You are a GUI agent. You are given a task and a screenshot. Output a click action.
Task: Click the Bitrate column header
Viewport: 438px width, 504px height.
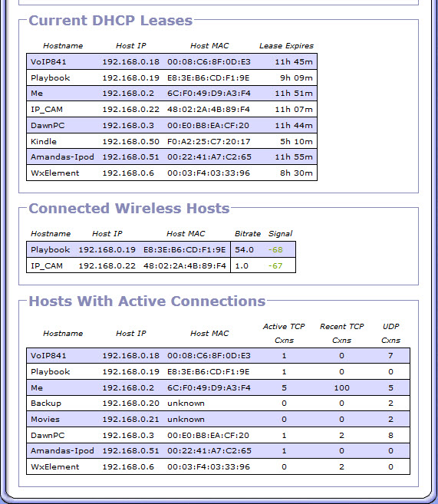coord(248,234)
